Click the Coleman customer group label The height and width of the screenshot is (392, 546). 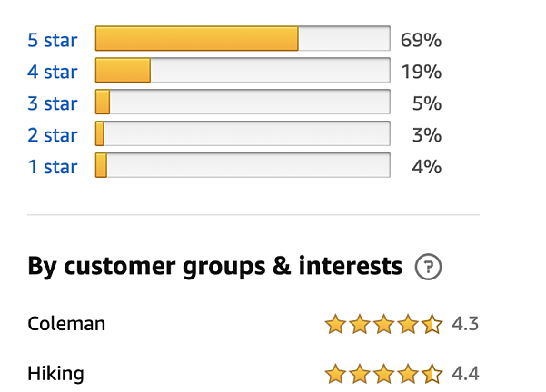point(66,324)
